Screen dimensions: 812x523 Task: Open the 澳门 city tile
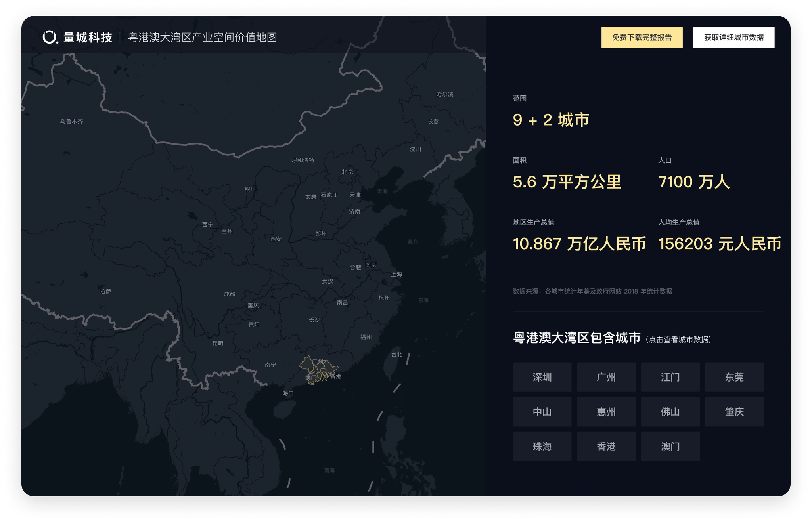click(x=670, y=447)
